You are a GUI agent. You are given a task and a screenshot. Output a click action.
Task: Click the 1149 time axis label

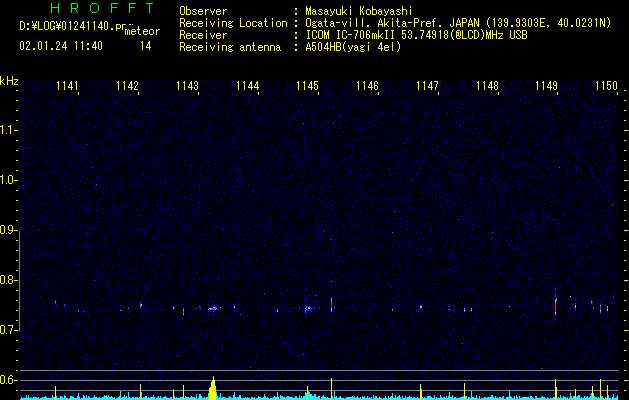coord(546,86)
